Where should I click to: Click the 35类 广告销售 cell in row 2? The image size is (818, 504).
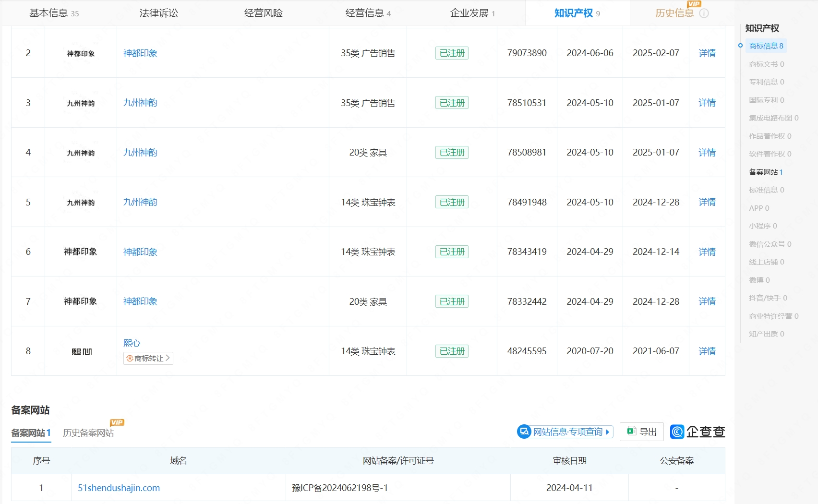(368, 53)
